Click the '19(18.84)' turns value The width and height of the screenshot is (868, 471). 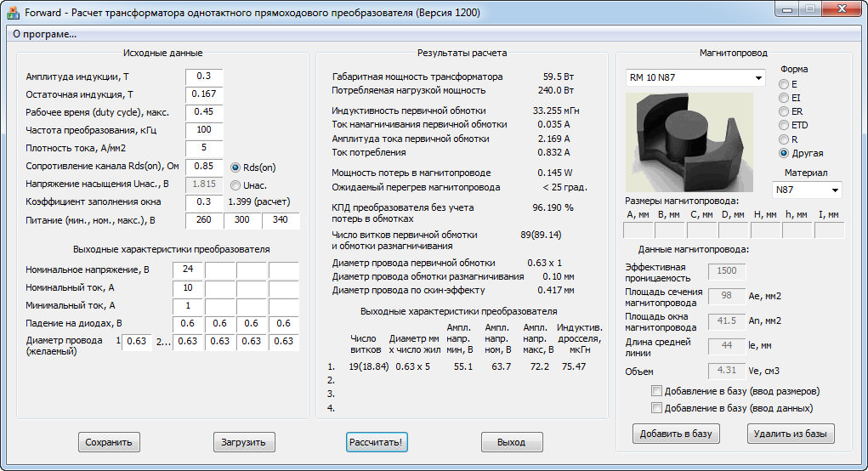(369, 366)
